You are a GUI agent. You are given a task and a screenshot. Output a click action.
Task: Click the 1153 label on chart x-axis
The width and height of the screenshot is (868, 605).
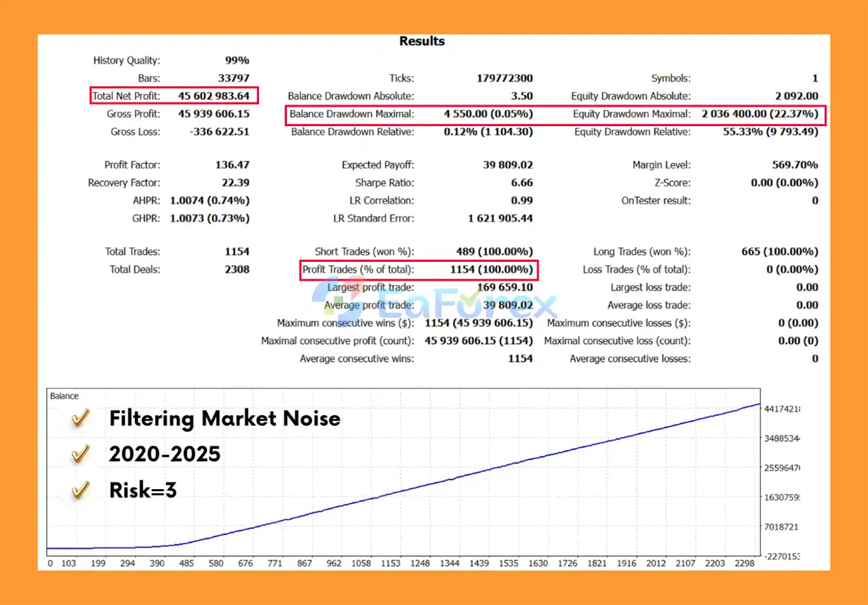(391, 563)
